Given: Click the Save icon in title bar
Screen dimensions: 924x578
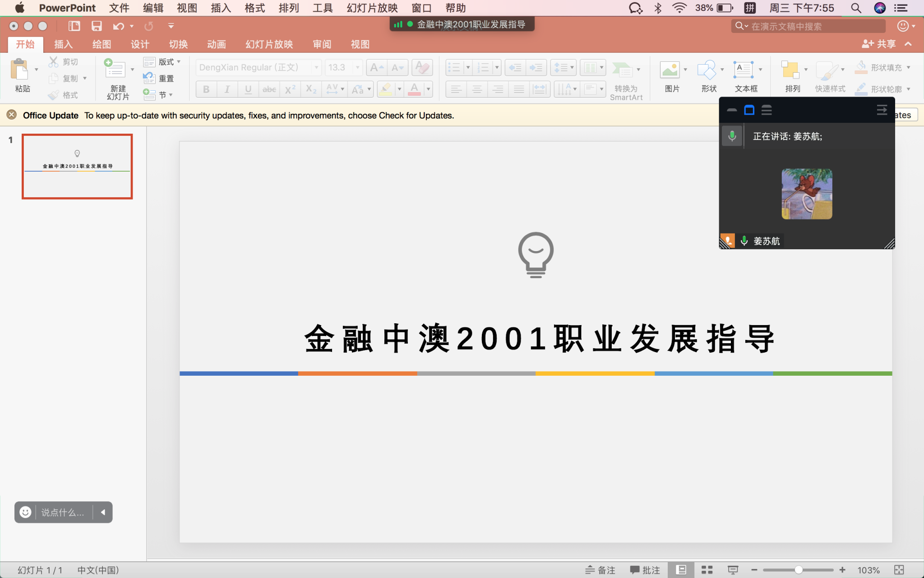Looking at the screenshot, I should pos(96,26).
